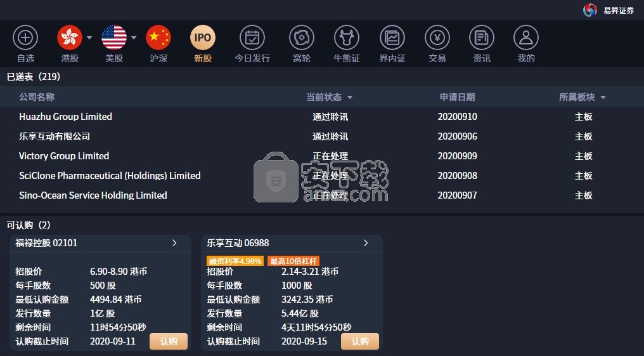Click the 申请日期 column header
Screen dimensions: 644x356
(457, 97)
